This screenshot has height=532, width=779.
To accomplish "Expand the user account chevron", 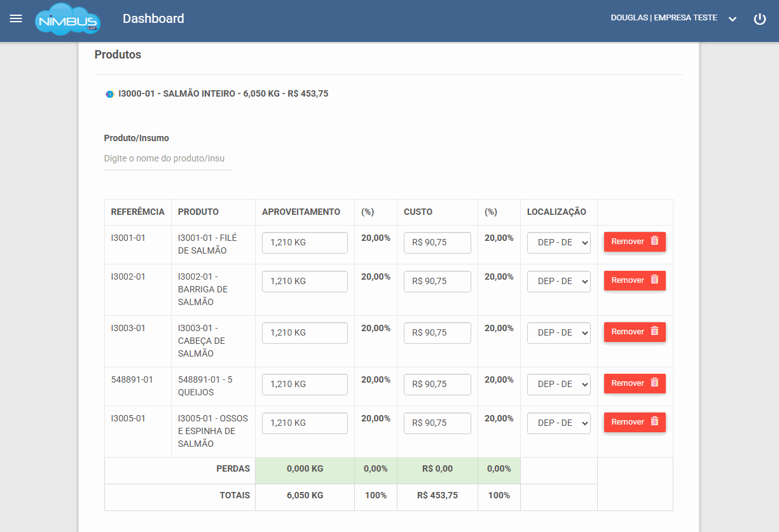I will pos(733,19).
